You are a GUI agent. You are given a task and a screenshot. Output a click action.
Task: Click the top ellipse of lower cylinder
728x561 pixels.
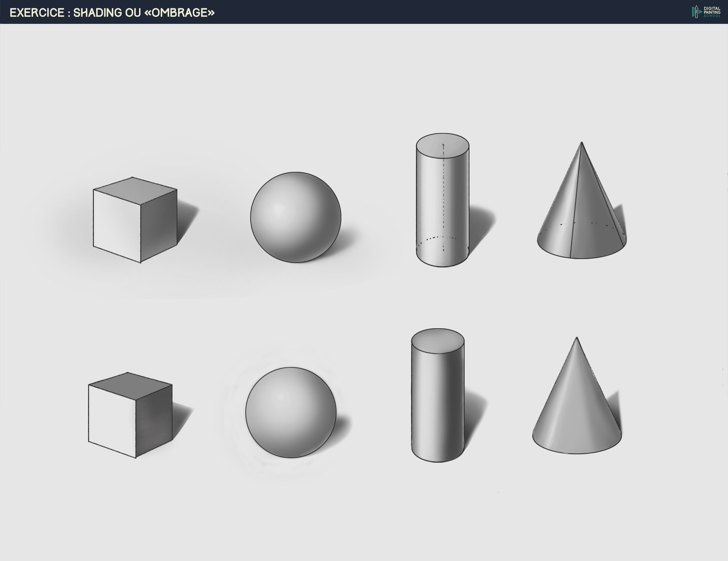(438, 341)
